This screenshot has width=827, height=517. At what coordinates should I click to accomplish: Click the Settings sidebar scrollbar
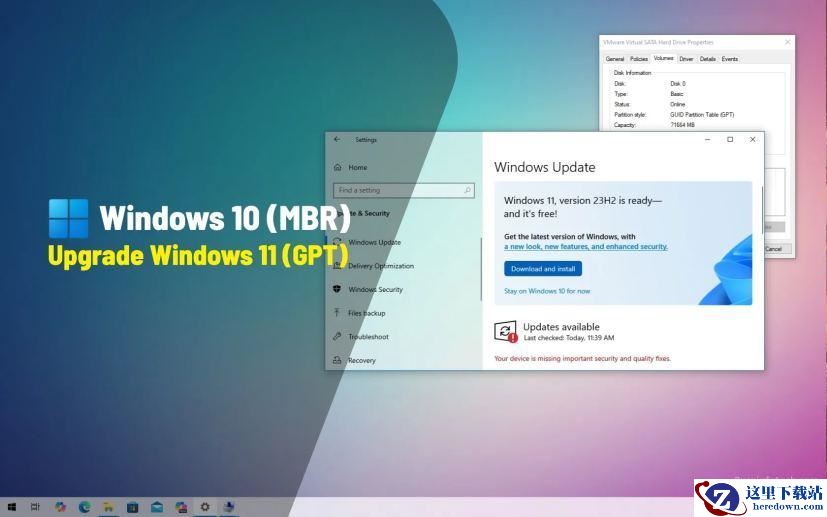(x=481, y=269)
